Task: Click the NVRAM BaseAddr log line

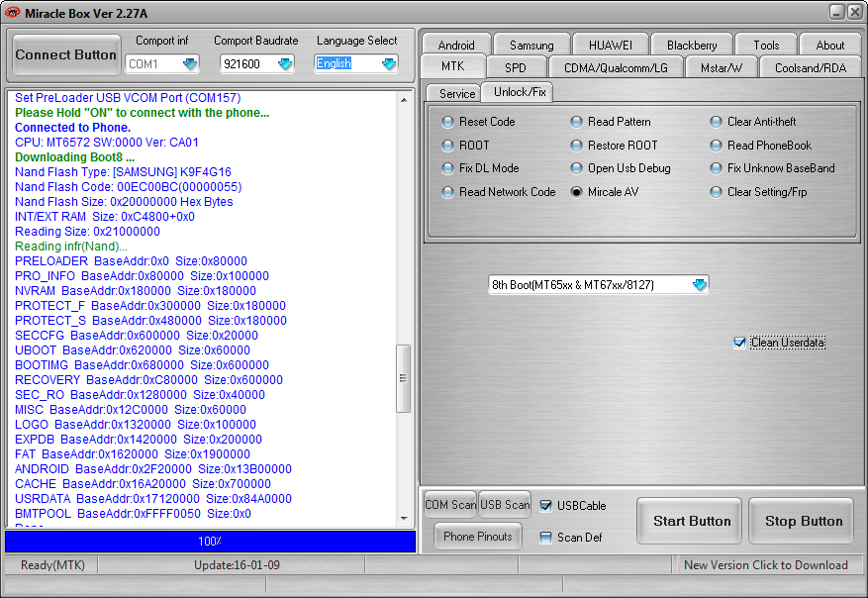Action: pyautogui.click(x=135, y=291)
